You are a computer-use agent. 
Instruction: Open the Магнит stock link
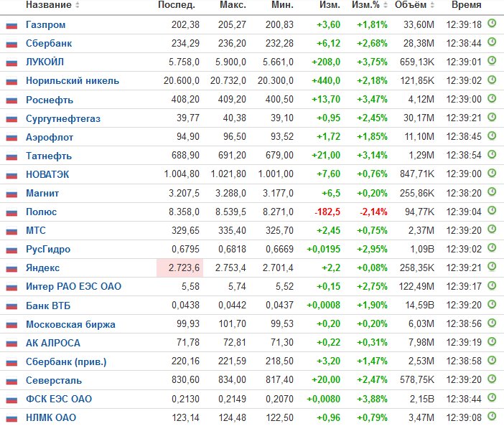click(x=42, y=193)
